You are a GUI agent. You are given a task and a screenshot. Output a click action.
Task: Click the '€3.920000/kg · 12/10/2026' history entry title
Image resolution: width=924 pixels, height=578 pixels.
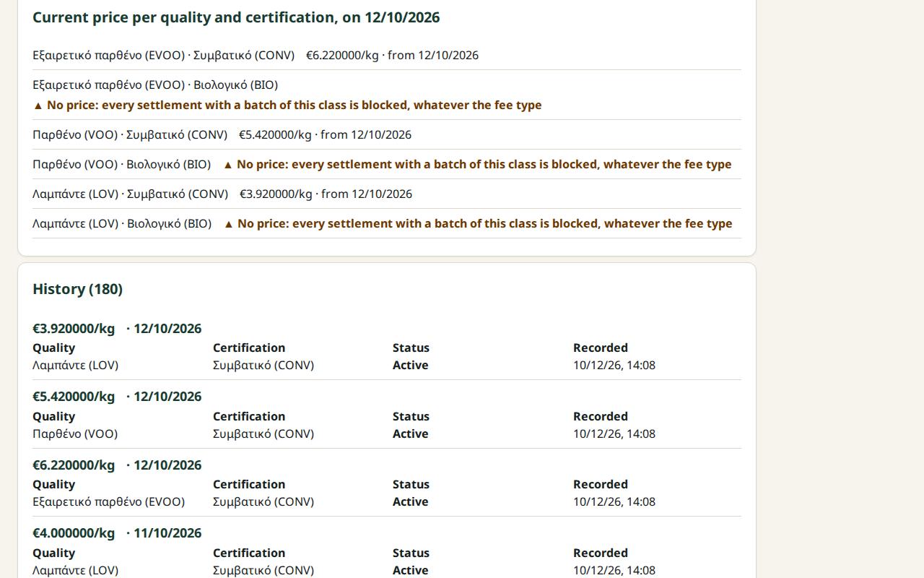[x=117, y=329]
